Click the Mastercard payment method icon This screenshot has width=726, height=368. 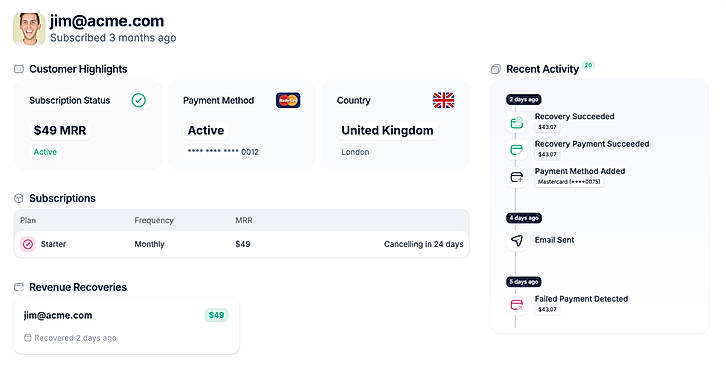(288, 100)
